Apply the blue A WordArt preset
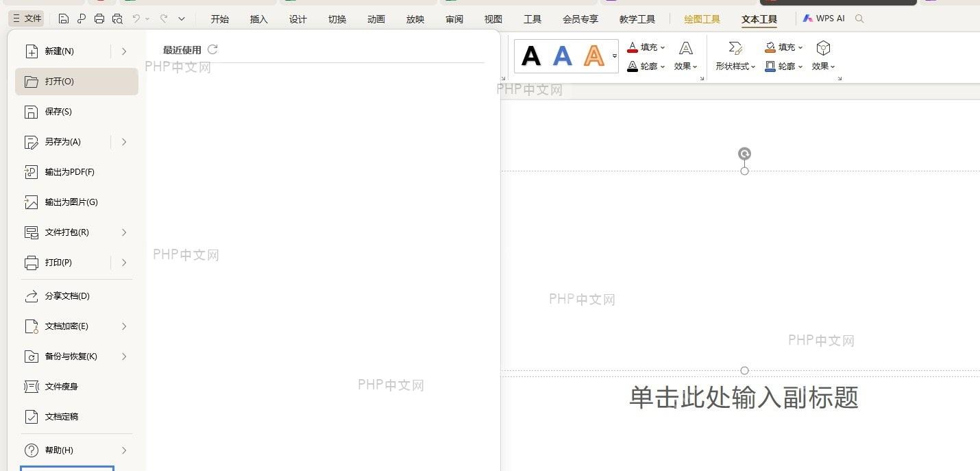The image size is (980, 471). coord(563,56)
